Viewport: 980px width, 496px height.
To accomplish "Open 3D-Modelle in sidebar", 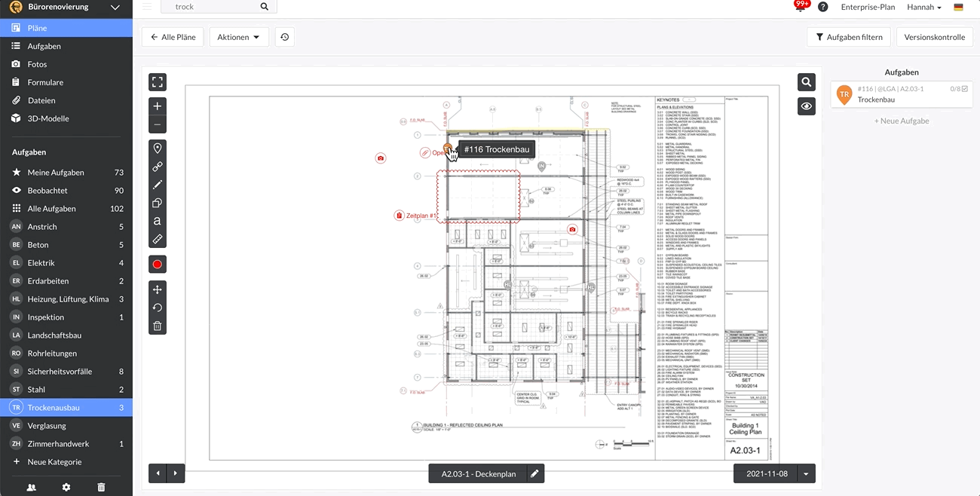I will [x=66, y=118].
